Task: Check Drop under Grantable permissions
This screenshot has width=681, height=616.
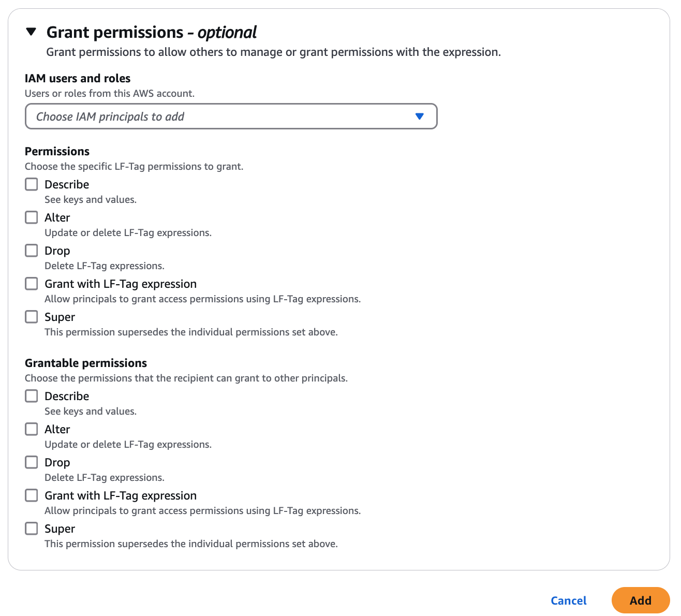Action: pyautogui.click(x=31, y=462)
